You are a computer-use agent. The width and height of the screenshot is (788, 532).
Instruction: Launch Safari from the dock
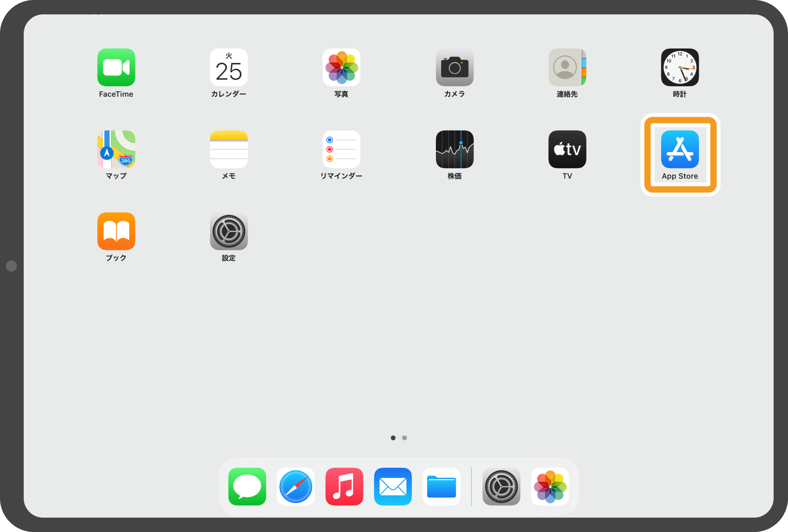[296, 486]
